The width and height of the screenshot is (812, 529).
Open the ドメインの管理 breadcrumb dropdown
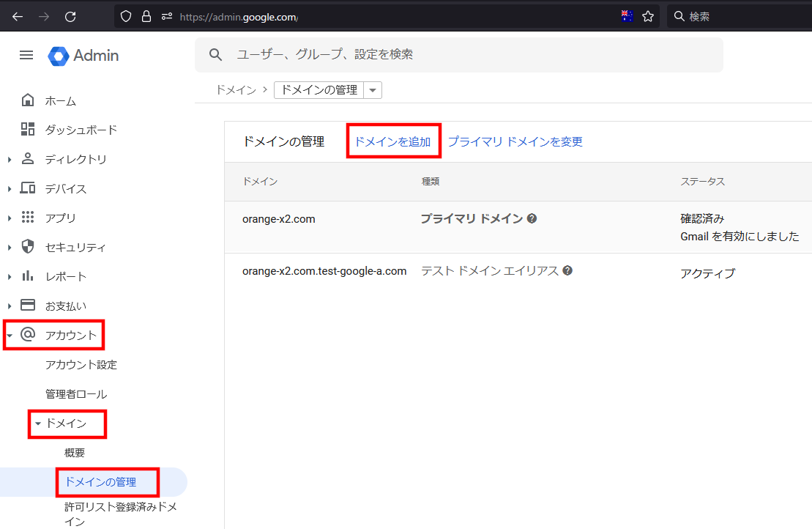pyautogui.click(x=373, y=90)
